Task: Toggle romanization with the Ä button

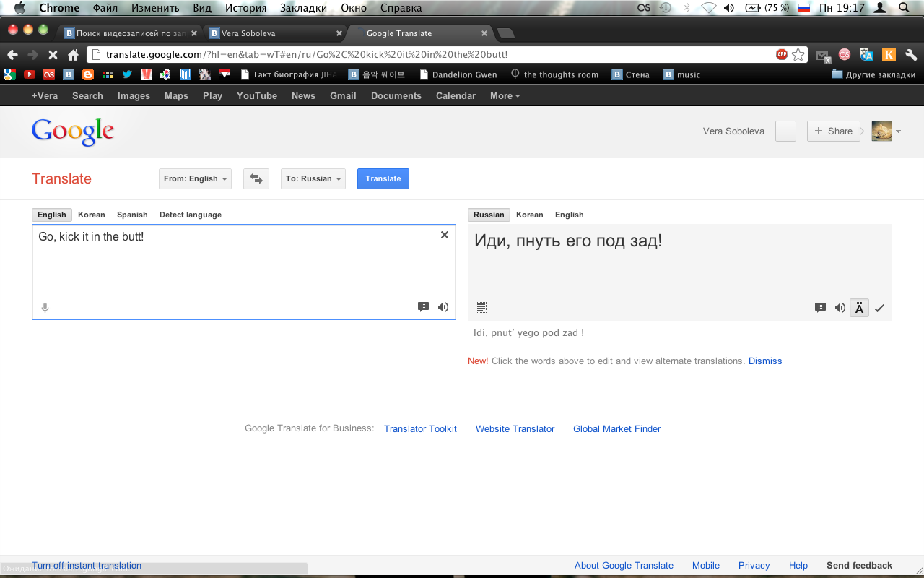Action: [x=859, y=308]
